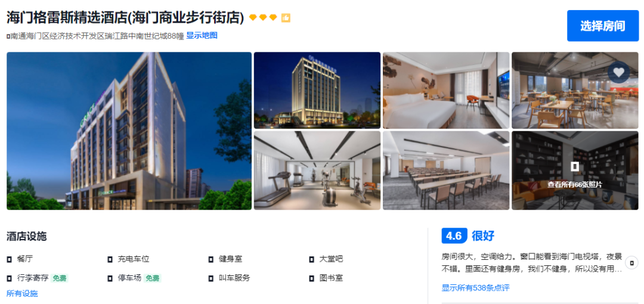Click the taxi service (叫车服务) icon

click(x=210, y=278)
